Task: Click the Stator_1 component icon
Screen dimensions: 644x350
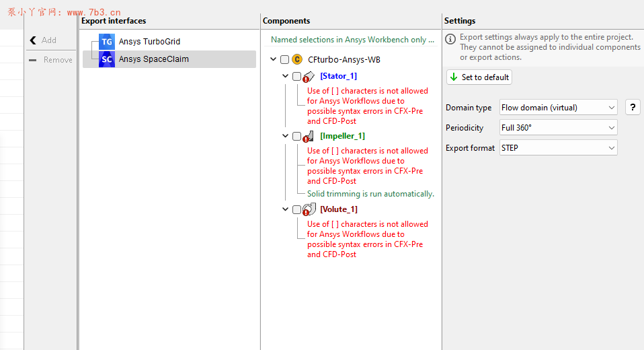Action: tap(309, 77)
